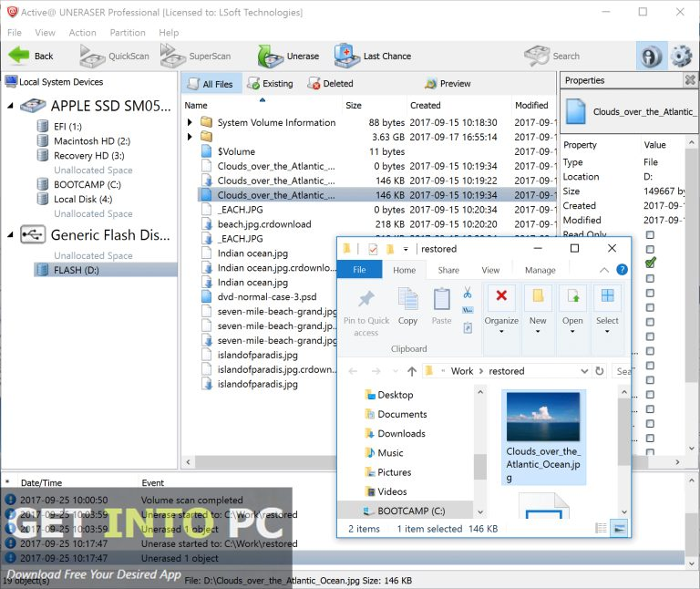Image resolution: width=700 pixels, height=589 pixels.
Task: Open the Open dropdown in ribbon
Action: (572, 310)
